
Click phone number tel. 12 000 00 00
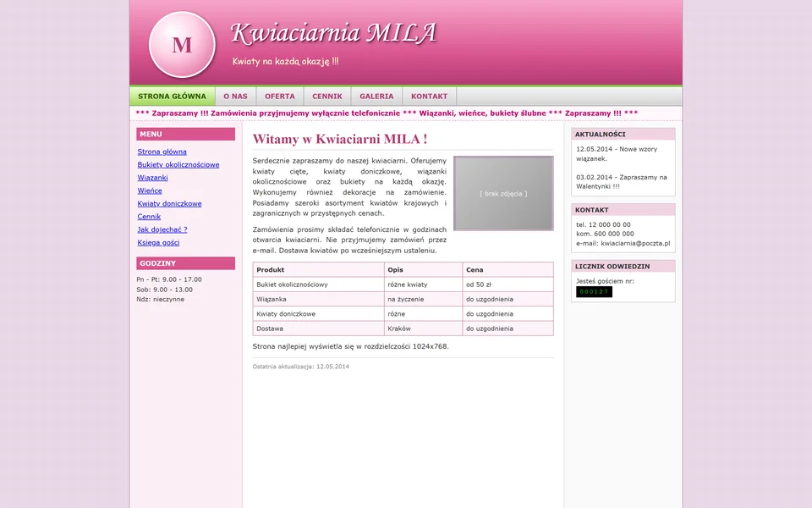(603, 224)
